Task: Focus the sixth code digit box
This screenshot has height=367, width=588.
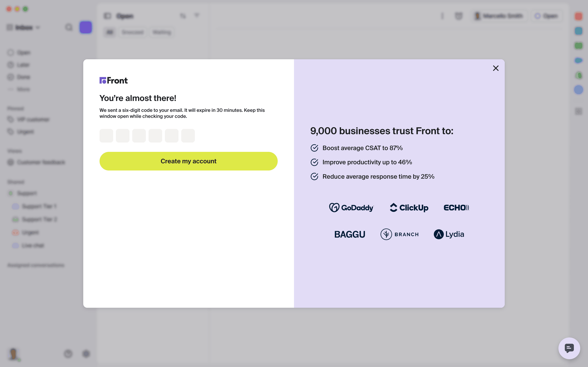Action: (188, 136)
